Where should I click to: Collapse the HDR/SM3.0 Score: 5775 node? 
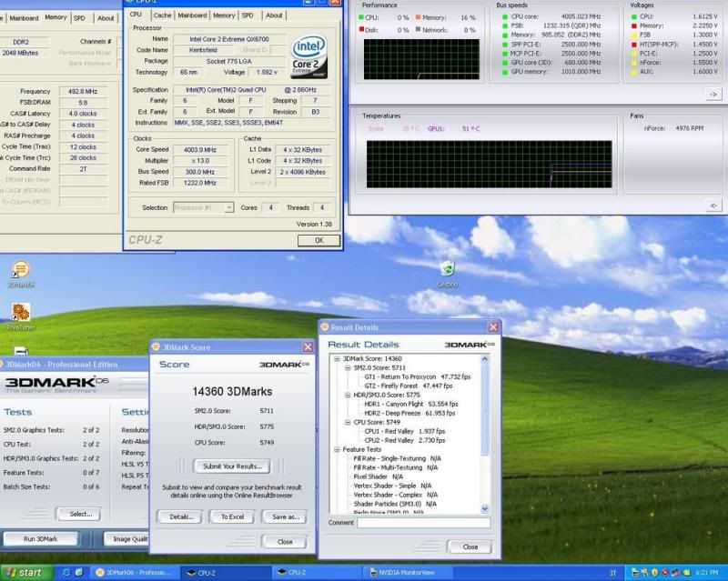click(348, 395)
